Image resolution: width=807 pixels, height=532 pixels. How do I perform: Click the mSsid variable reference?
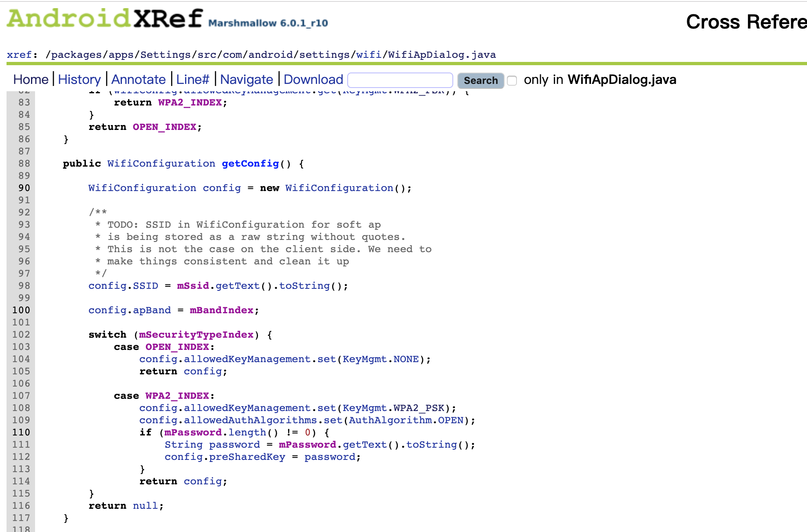[x=193, y=286]
